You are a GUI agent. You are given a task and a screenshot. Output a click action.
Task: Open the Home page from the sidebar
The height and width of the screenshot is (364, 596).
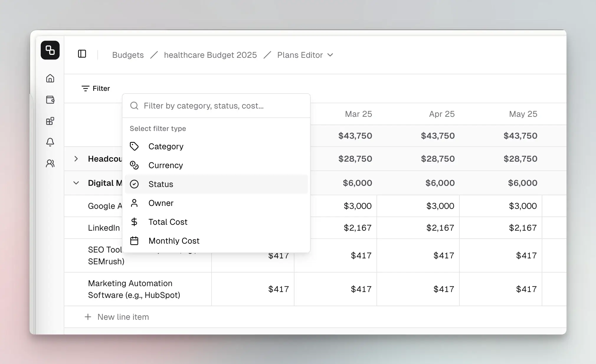(50, 78)
